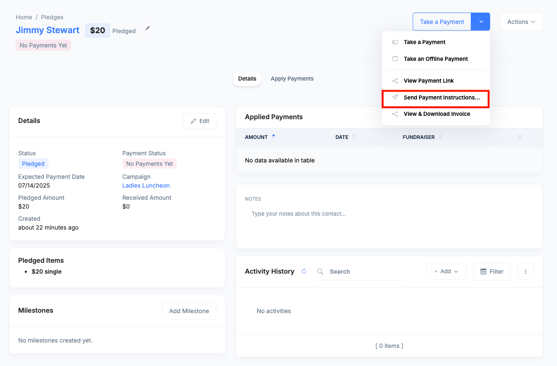The height and width of the screenshot is (366, 557).
Task: Sort Applied Payments by Date column arrow
Action: coord(354,137)
